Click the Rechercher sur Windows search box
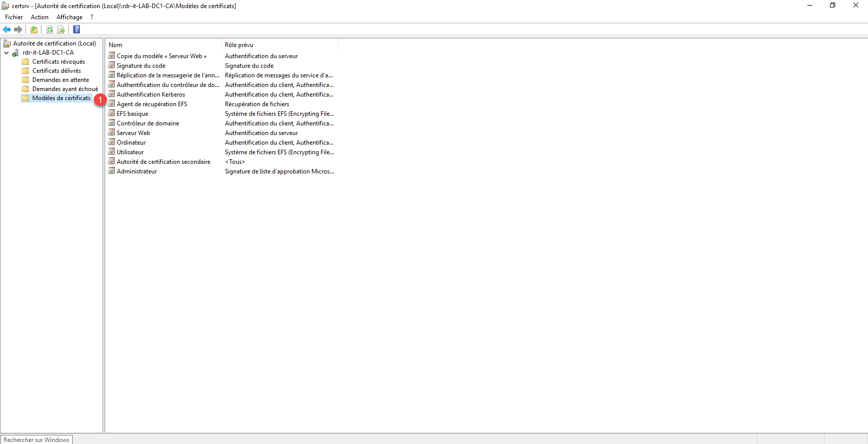The width and height of the screenshot is (868, 444). [36, 439]
